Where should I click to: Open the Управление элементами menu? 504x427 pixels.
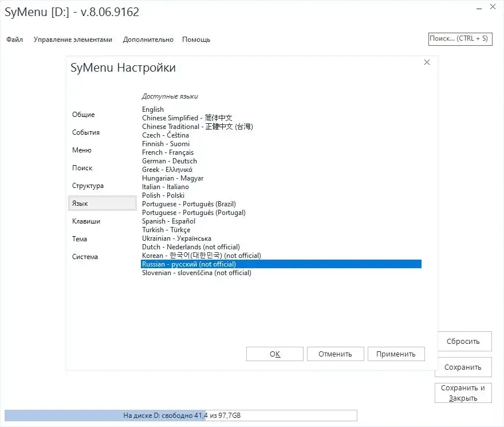[x=73, y=40]
